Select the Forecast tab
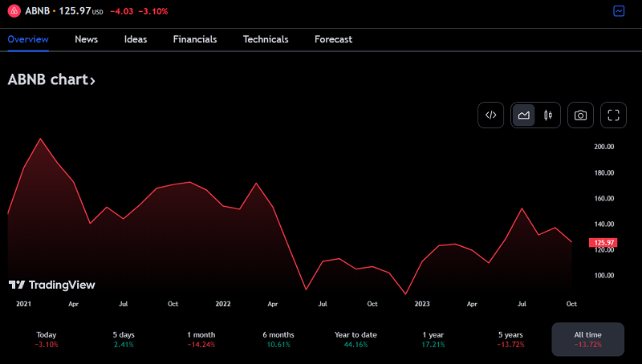Image resolution: width=642 pixels, height=364 pixels. (x=333, y=39)
